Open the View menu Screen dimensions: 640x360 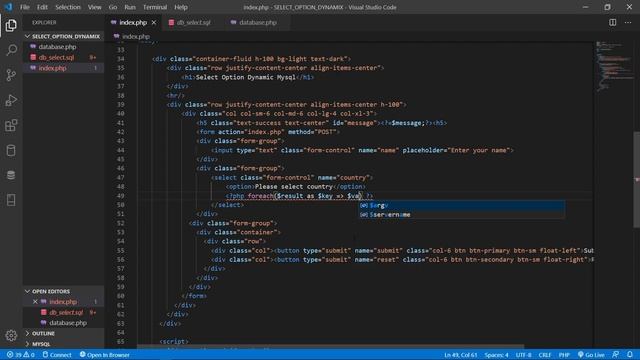94,7
